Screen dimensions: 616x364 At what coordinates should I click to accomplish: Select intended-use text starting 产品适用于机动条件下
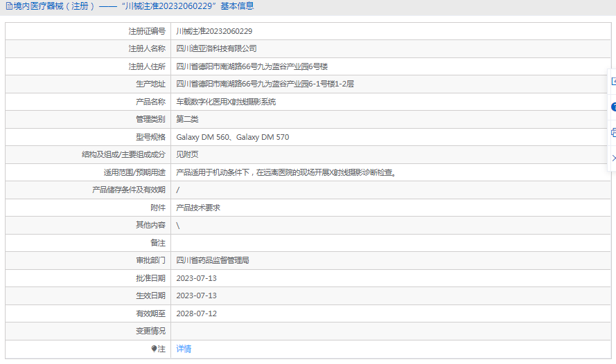click(x=286, y=172)
